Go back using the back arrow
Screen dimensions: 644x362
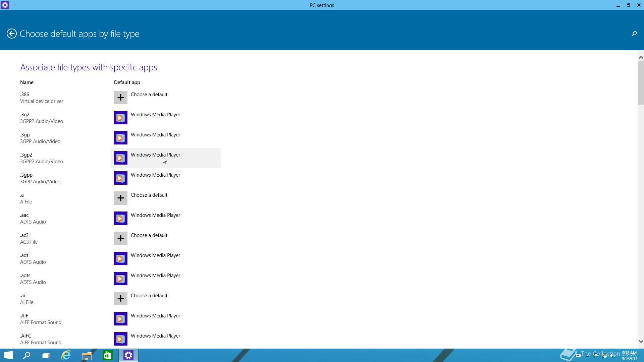[x=12, y=34]
